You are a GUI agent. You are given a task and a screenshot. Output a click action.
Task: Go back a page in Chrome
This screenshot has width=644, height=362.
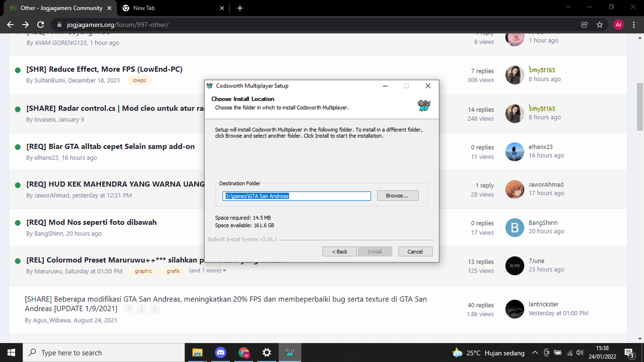pyautogui.click(x=10, y=24)
